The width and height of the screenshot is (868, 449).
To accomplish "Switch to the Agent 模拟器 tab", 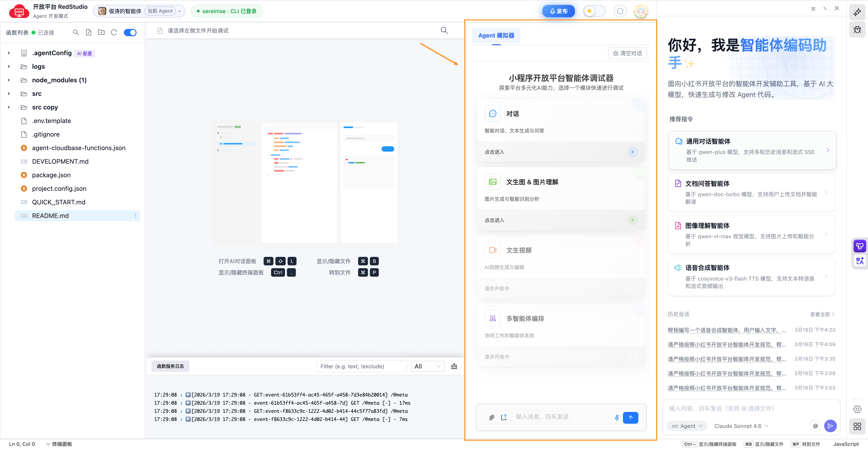I will [496, 35].
